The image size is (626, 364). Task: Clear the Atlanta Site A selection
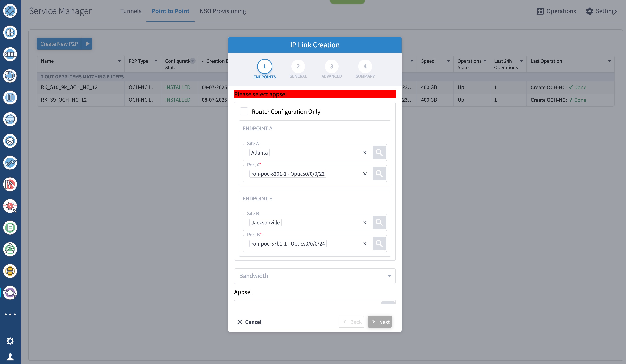(365, 153)
